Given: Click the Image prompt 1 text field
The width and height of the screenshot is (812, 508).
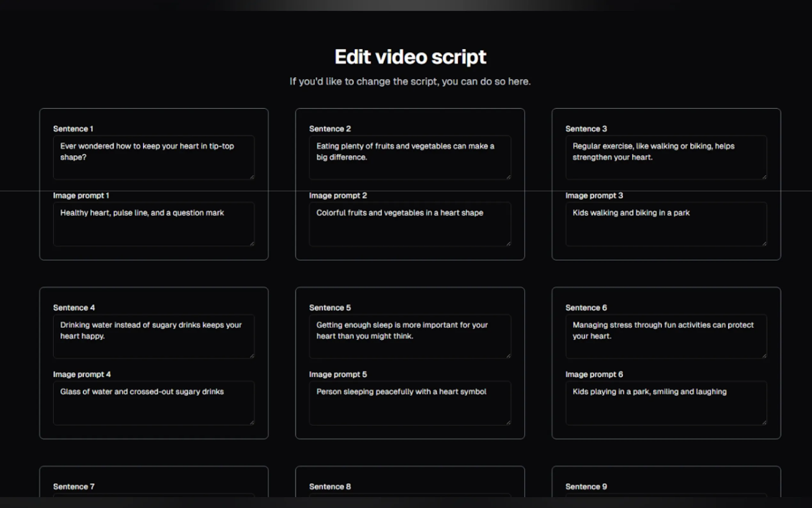Looking at the screenshot, I should click(x=153, y=224).
